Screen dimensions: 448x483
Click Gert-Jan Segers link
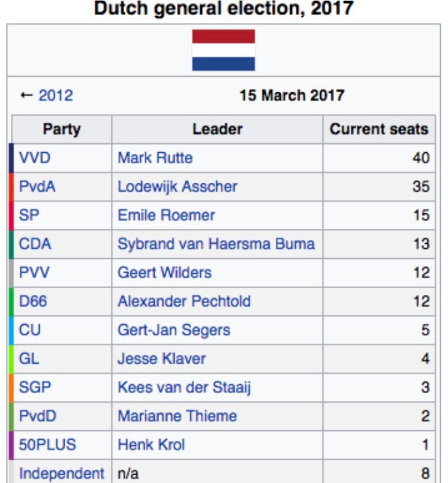click(174, 330)
